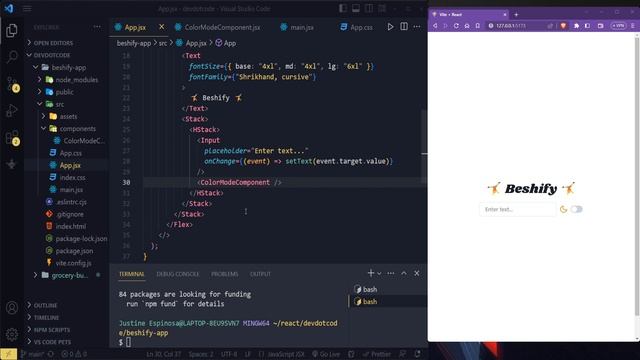Select the Terminal panel tab
Viewport: 640px width, 360px height.
(x=131, y=274)
